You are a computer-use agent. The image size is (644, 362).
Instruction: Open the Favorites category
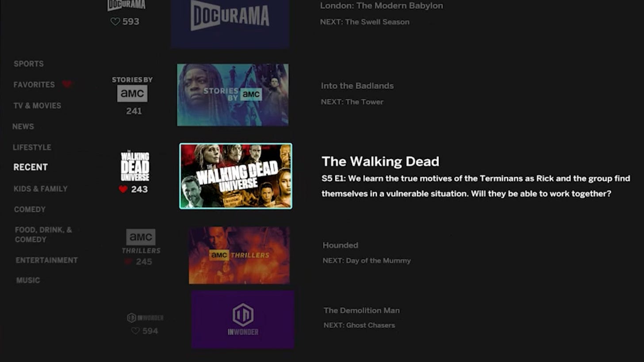(34, 84)
